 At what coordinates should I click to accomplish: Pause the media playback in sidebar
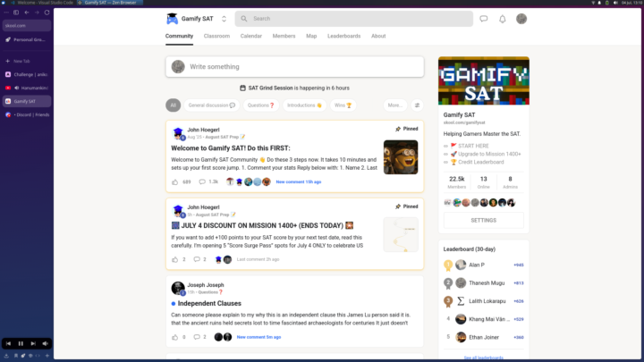coord(21,343)
